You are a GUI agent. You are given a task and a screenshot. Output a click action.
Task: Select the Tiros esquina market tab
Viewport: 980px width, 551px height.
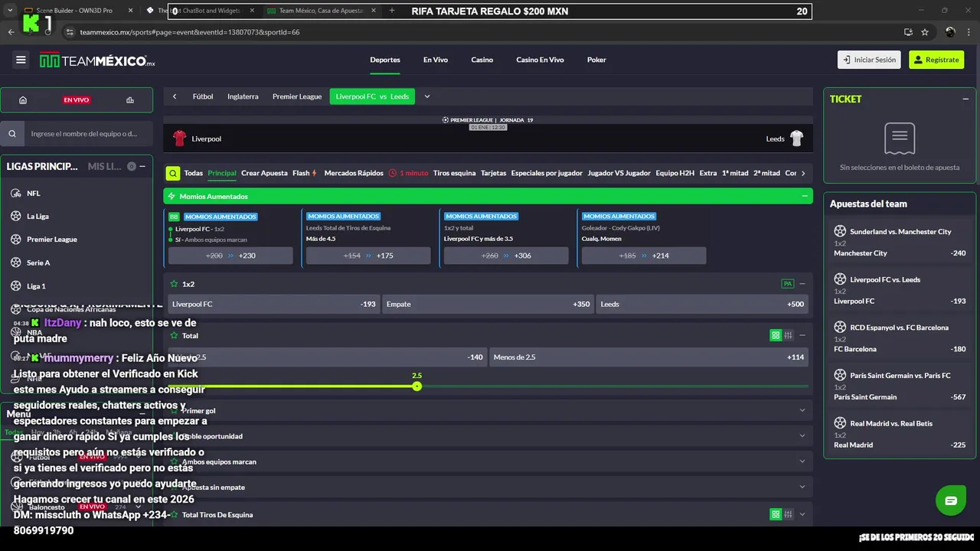coord(454,173)
